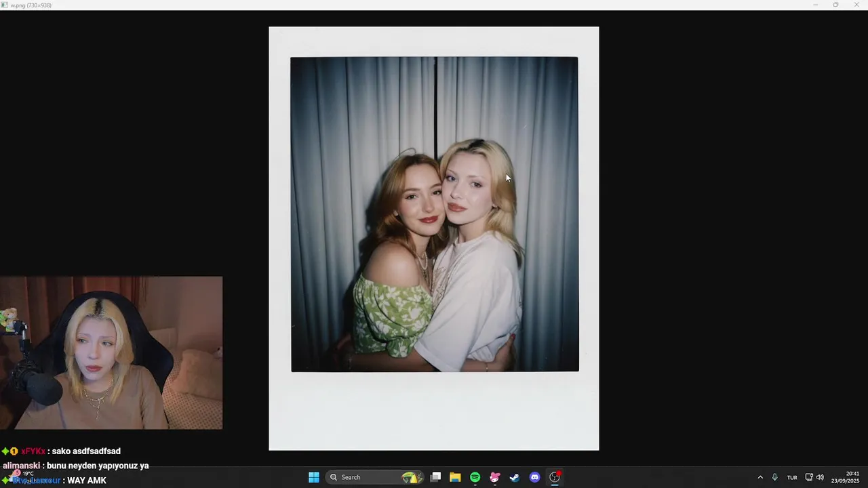The height and width of the screenshot is (488, 868).
Task: Show hidden system tray icons
Action: coord(760,477)
